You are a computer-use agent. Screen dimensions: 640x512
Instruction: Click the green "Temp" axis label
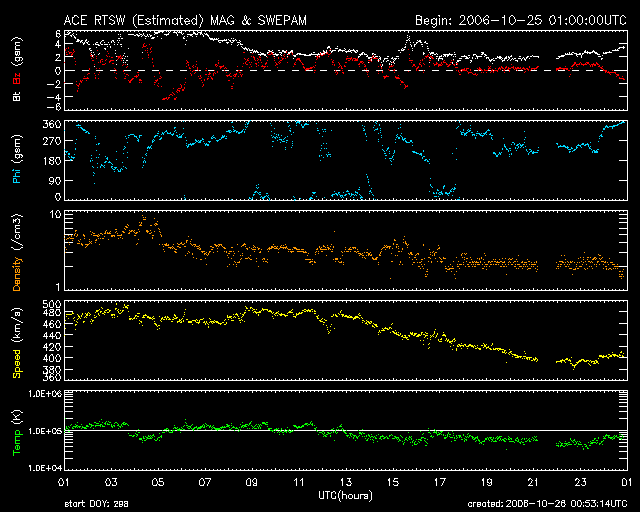point(17,443)
